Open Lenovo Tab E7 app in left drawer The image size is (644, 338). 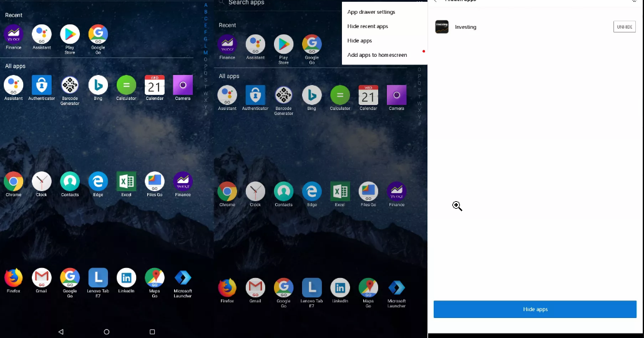[98, 277]
